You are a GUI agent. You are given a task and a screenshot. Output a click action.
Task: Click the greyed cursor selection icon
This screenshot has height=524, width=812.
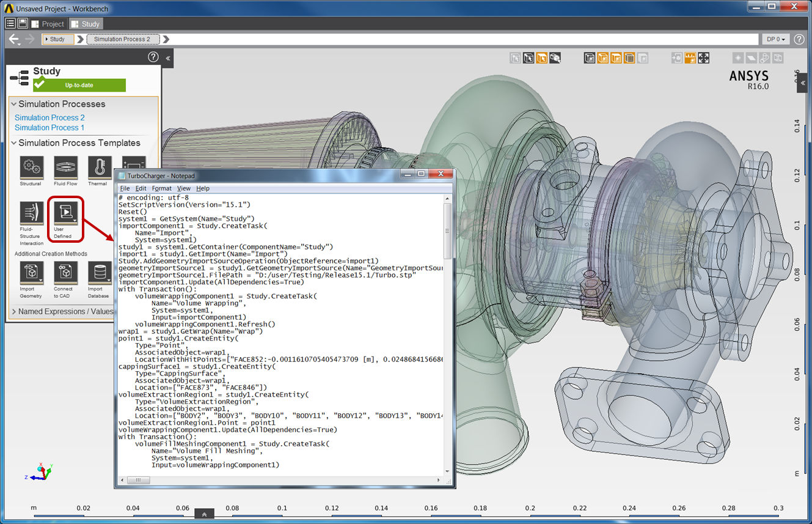click(515, 58)
